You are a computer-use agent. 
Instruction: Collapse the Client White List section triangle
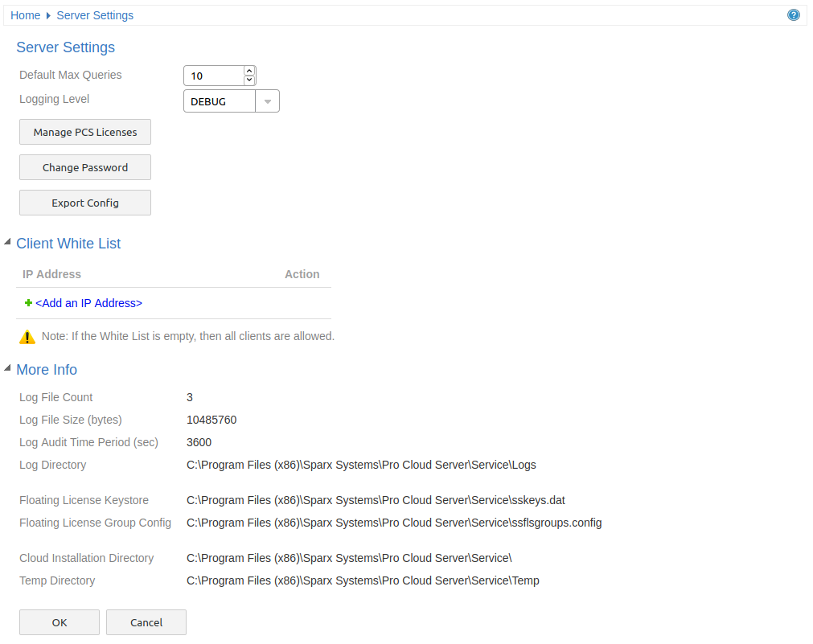[x=8, y=242]
